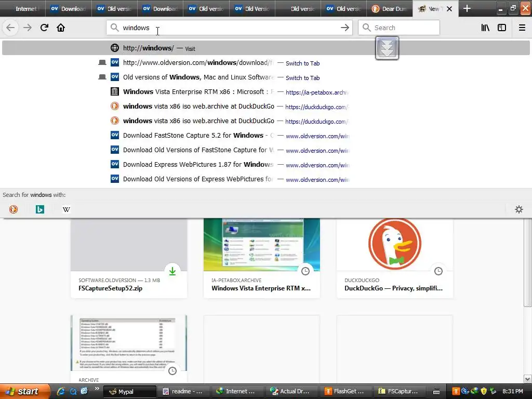Search with DuckDuckGo one-off icon
Screen dimensions: 532x399
(x=14, y=209)
